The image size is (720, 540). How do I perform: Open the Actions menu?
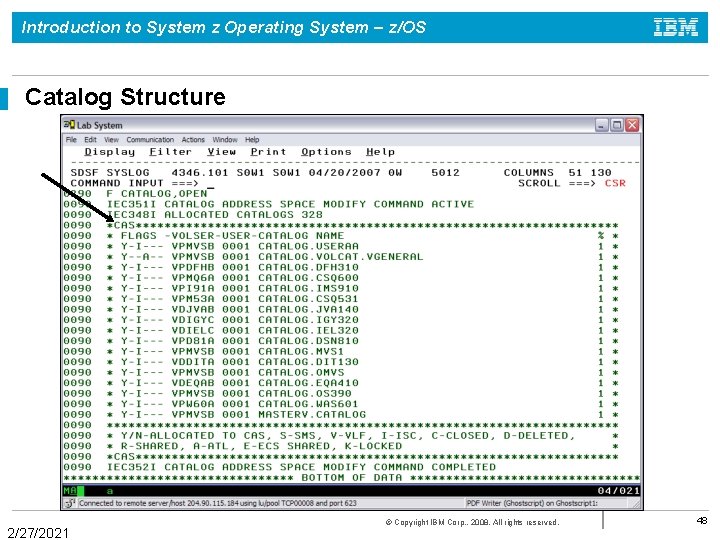[193, 140]
